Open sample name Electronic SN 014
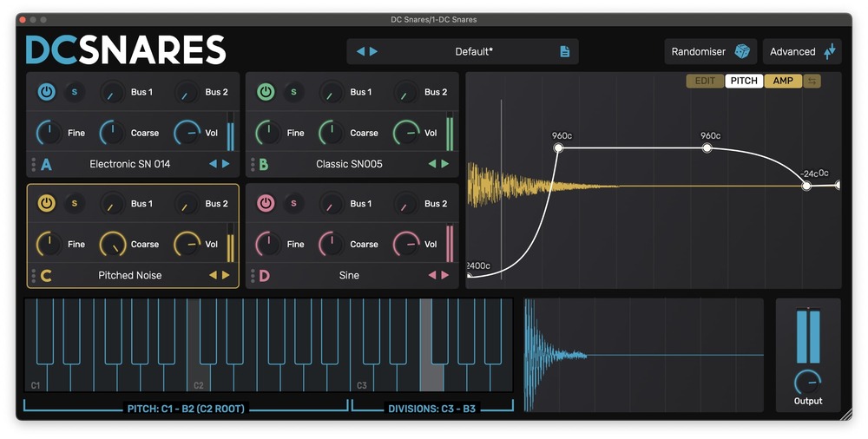 point(130,164)
